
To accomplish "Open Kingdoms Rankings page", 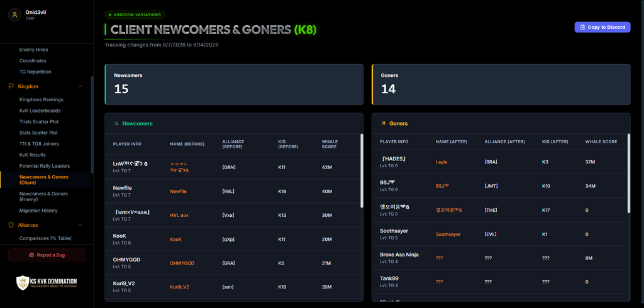I will (42, 100).
